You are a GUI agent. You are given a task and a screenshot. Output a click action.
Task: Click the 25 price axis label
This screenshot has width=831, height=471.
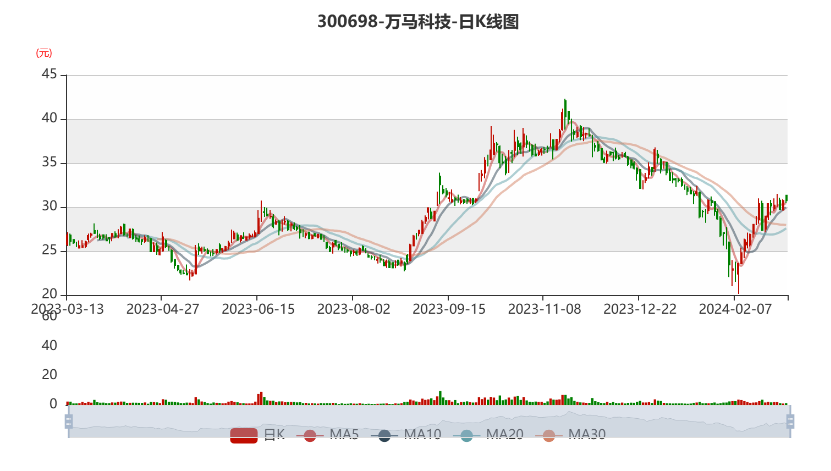49,250
